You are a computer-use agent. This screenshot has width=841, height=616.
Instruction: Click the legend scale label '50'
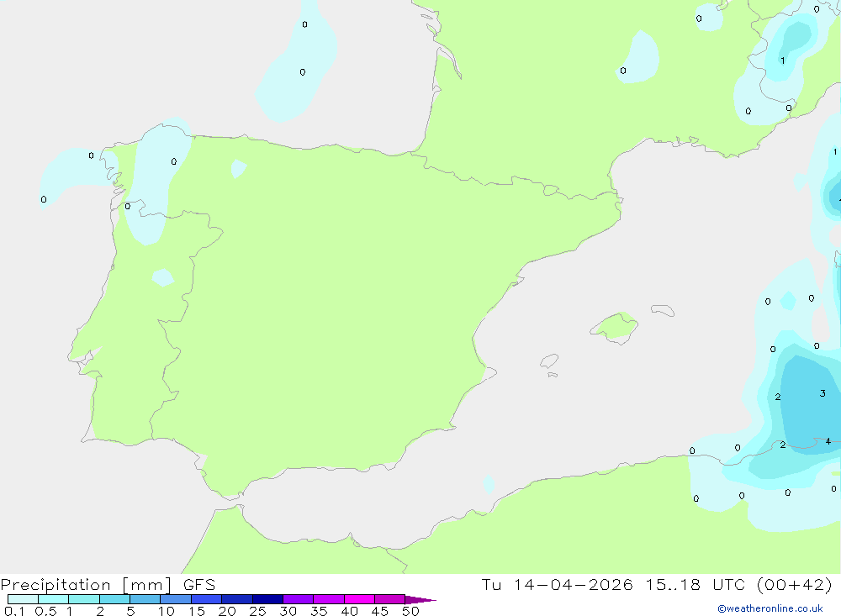click(411, 611)
